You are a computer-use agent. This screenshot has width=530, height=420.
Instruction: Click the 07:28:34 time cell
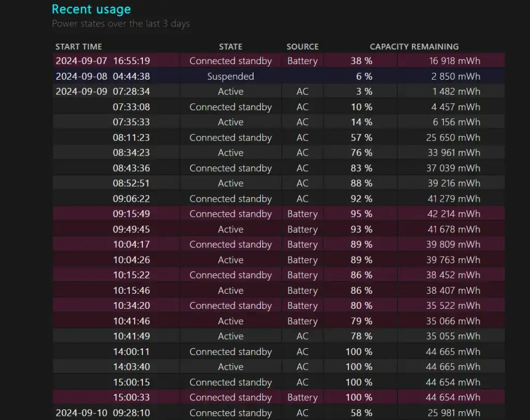pos(131,92)
